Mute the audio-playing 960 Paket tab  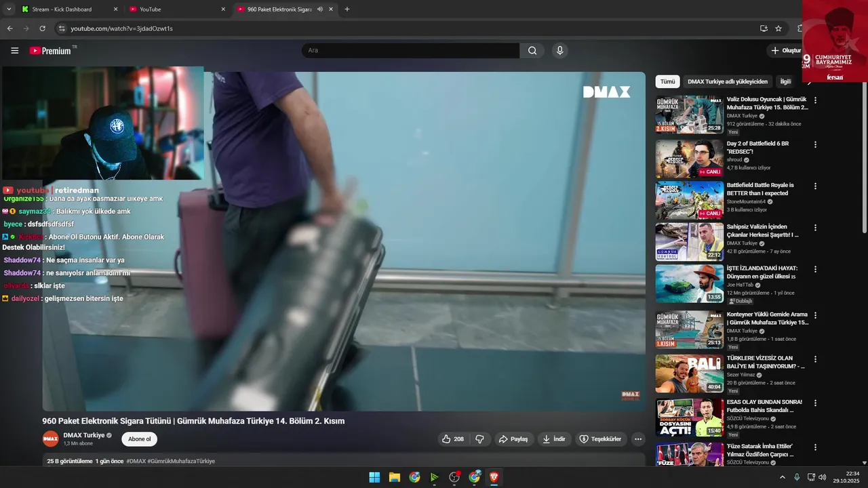click(319, 9)
